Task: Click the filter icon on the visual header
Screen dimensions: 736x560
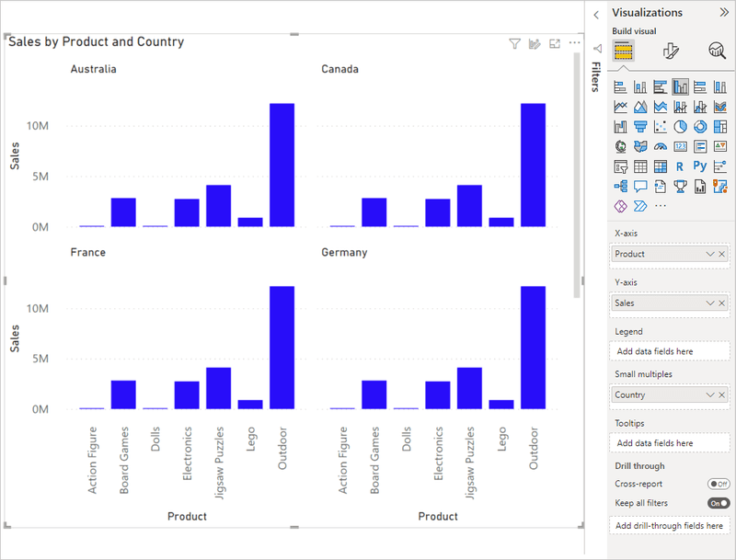Action: (515, 42)
